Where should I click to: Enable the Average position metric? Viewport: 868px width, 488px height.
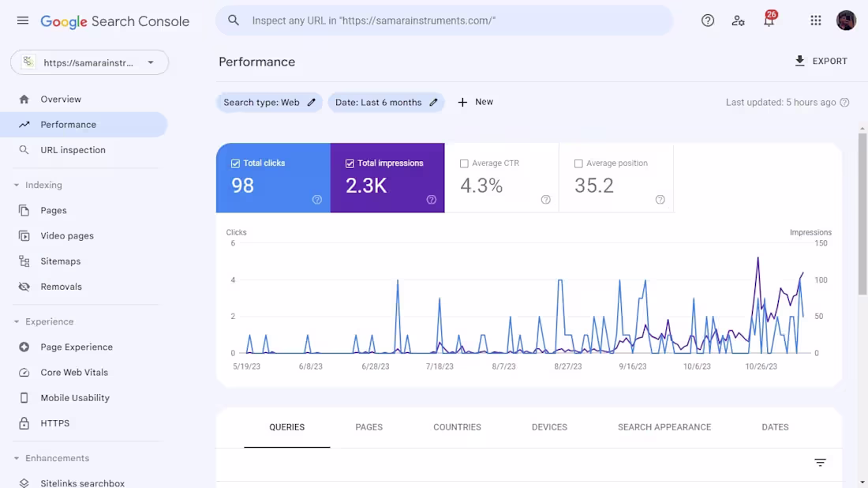tap(579, 163)
